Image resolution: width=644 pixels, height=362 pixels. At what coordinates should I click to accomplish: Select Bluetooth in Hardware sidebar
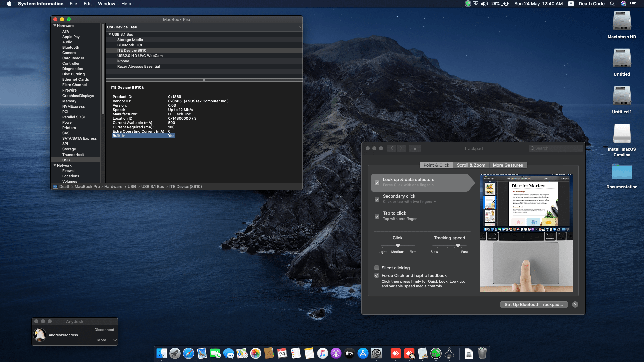tap(71, 47)
